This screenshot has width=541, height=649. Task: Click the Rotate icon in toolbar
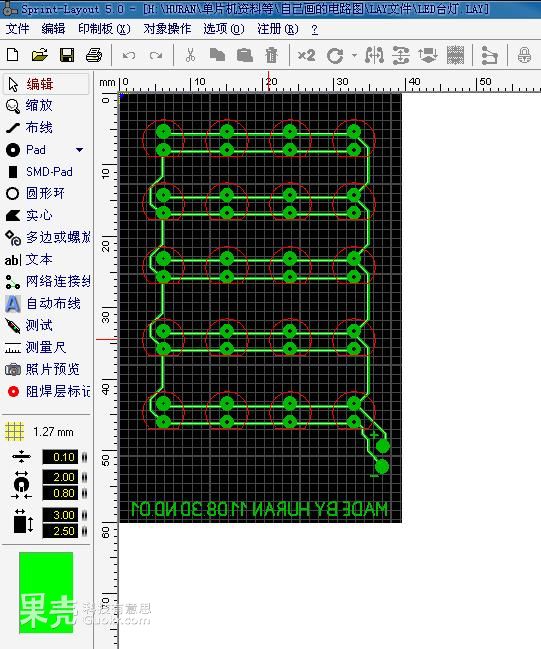[x=334, y=55]
